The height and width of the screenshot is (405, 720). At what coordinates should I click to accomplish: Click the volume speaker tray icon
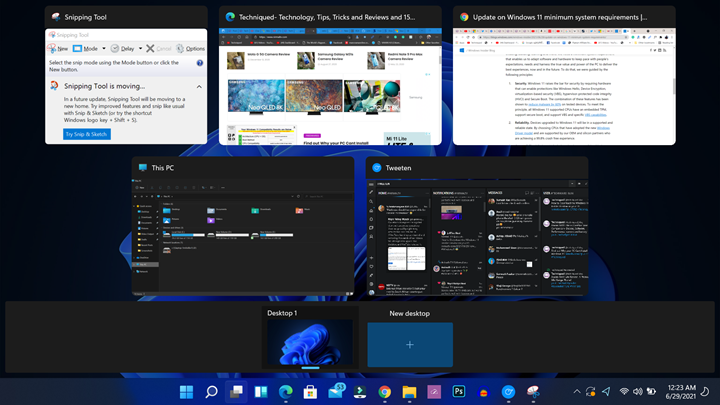pyautogui.click(x=637, y=391)
